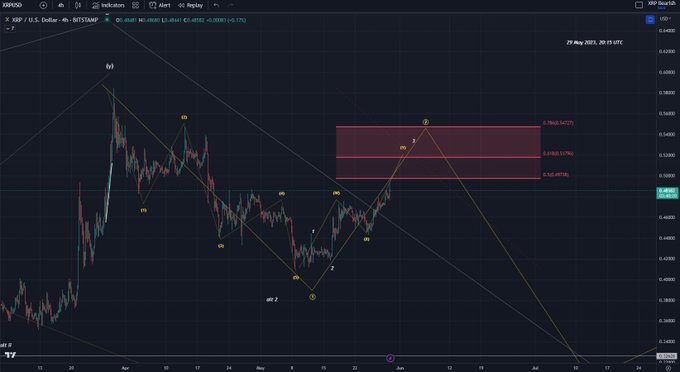The width and height of the screenshot is (680, 372).
Task: Click the circled 1 marker at May low
Action: click(312, 297)
